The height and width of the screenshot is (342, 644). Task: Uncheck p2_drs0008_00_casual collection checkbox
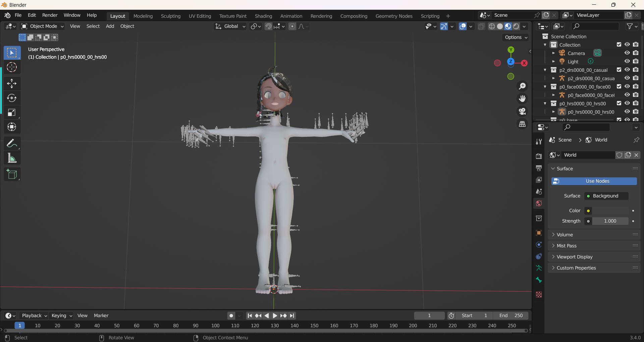pos(619,70)
